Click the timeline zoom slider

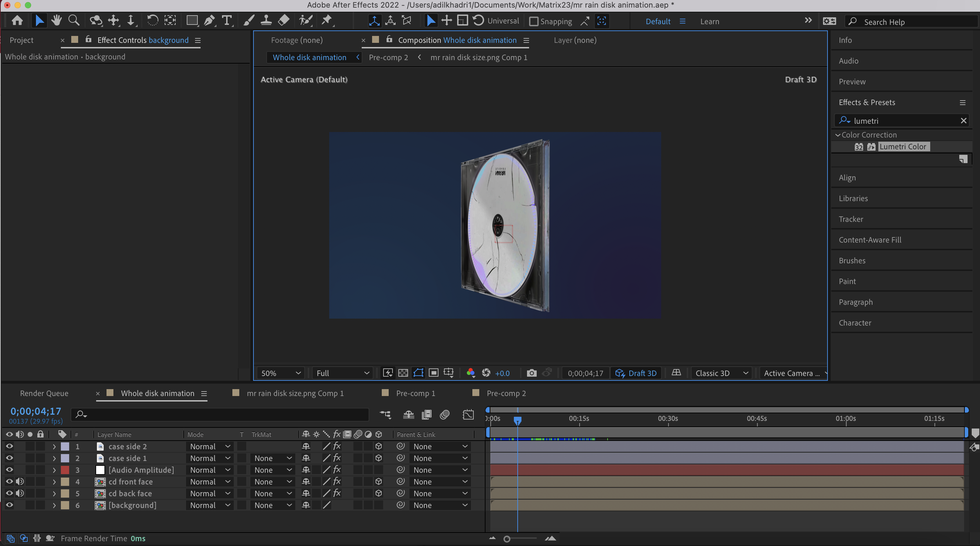507,539
